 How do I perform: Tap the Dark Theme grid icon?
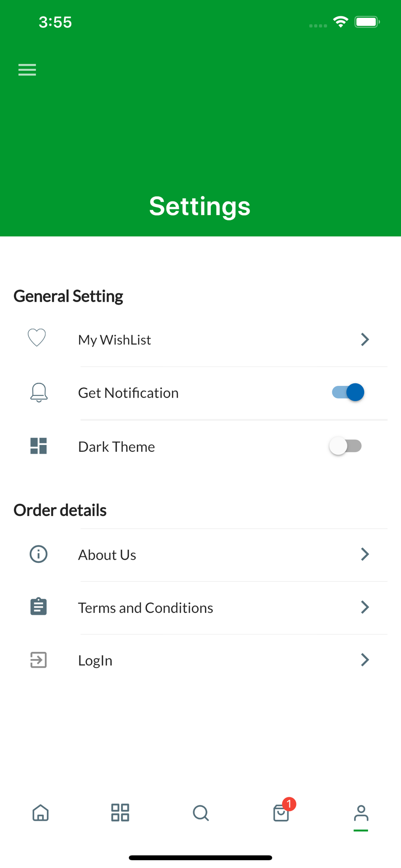pyautogui.click(x=39, y=446)
